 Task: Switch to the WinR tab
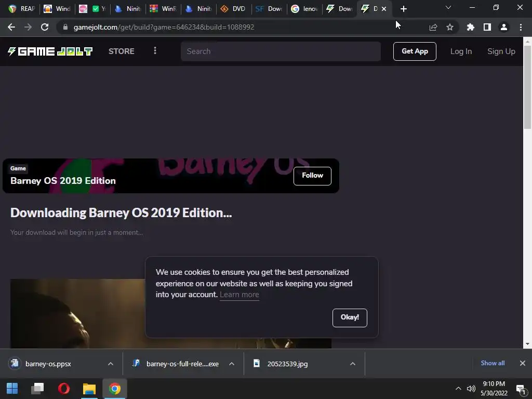coord(163,9)
